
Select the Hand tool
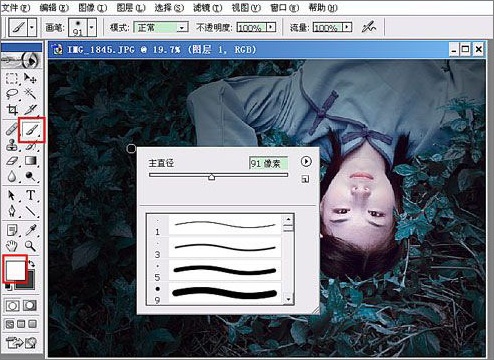[12, 246]
